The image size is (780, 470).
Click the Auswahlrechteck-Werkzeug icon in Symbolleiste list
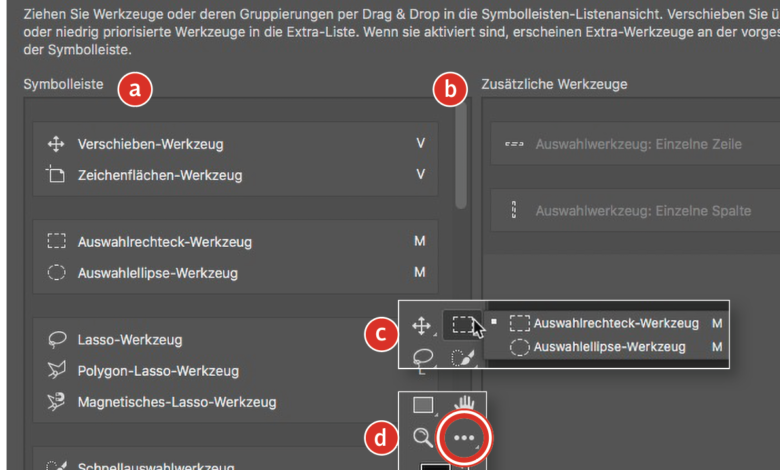click(x=56, y=241)
